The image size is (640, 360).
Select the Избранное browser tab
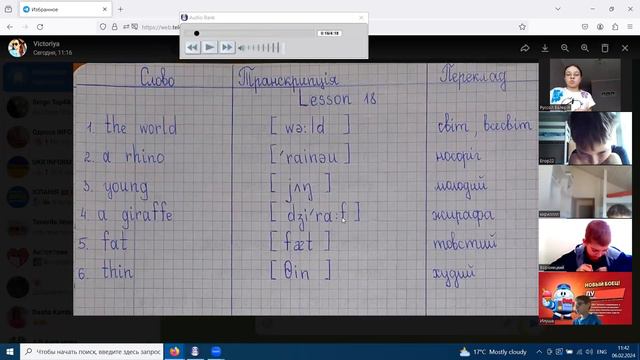(65, 9)
